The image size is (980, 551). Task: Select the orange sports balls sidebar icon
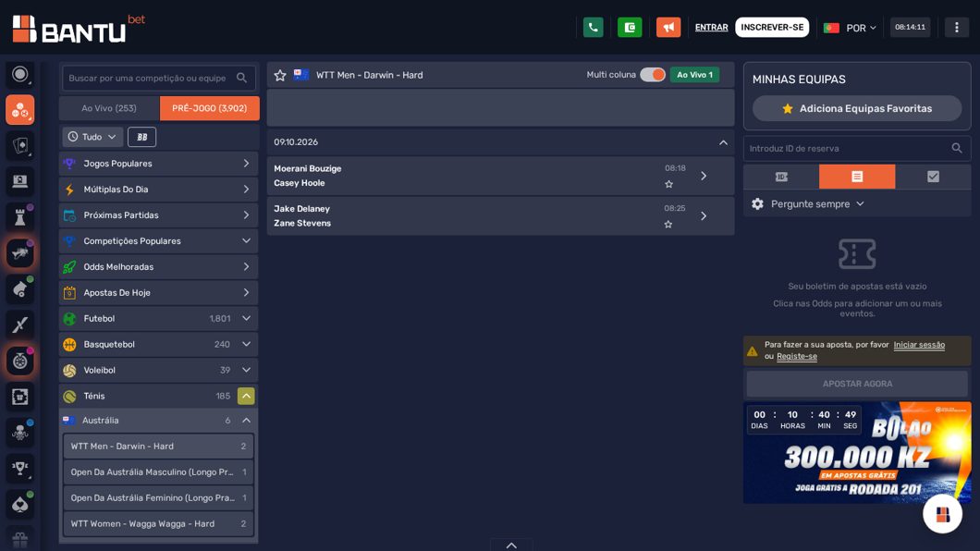[x=20, y=110]
